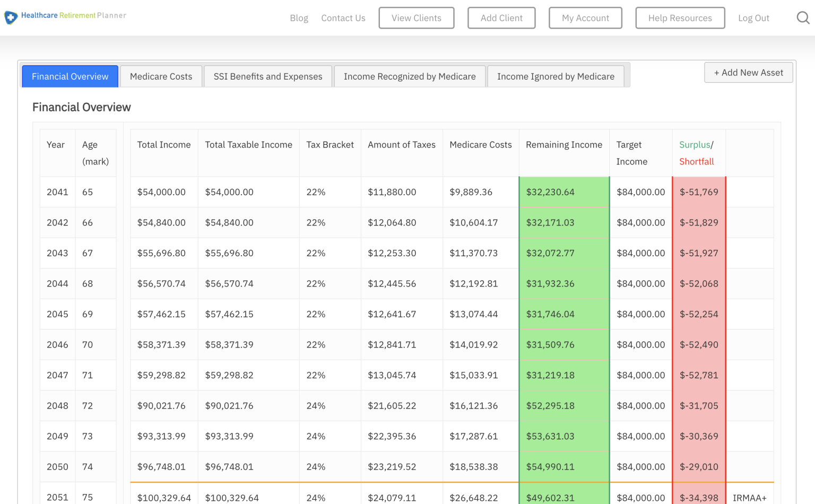Open the Contact Us link

[x=343, y=18]
